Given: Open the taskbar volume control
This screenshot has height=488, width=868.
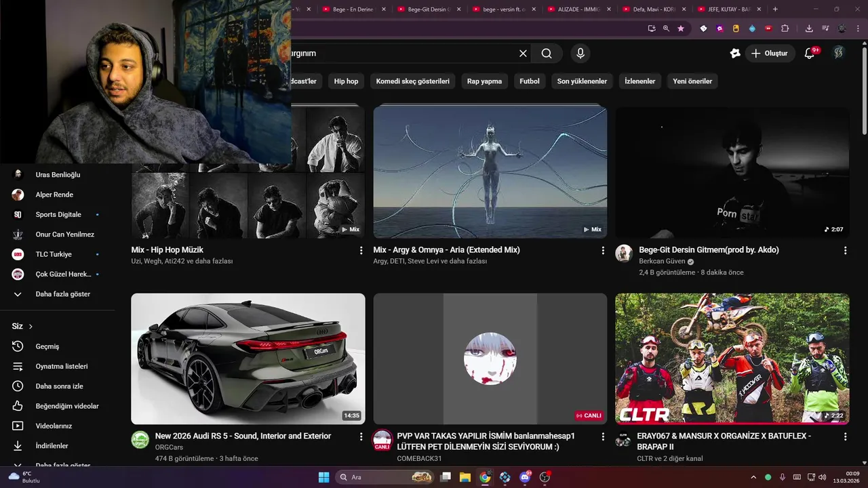Looking at the screenshot, I should click(x=822, y=477).
